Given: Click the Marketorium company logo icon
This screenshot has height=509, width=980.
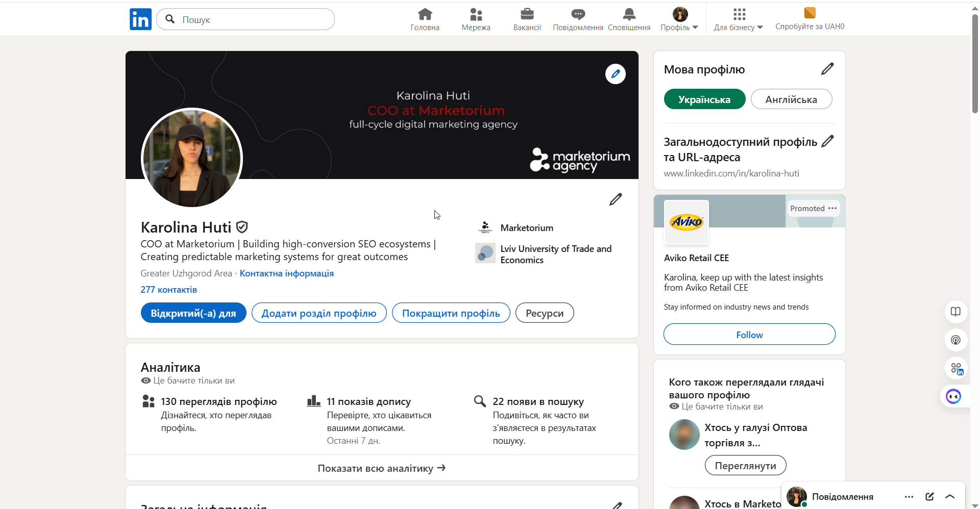Looking at the screenshot, I should pyautogui.click(x=485, y=227).
